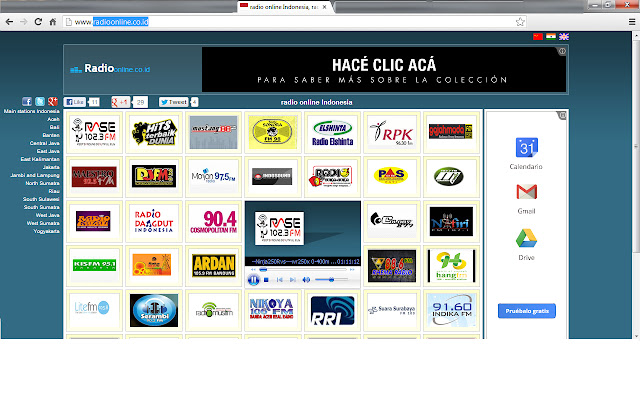
Task: Stop playback in the embedded media player
Action: click(266, 280)
